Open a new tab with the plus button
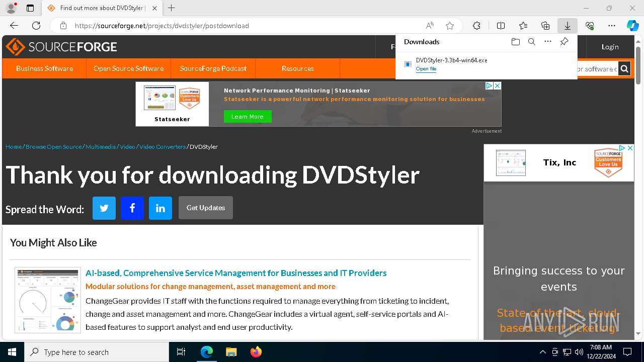Viewport: 644px width, 362px height. (x=172, y=8)
